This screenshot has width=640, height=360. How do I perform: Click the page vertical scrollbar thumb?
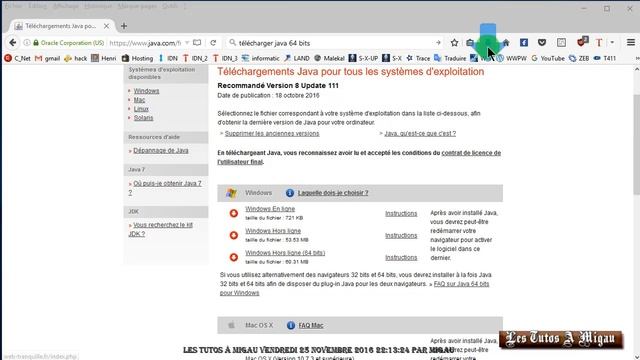click(636, 144)
